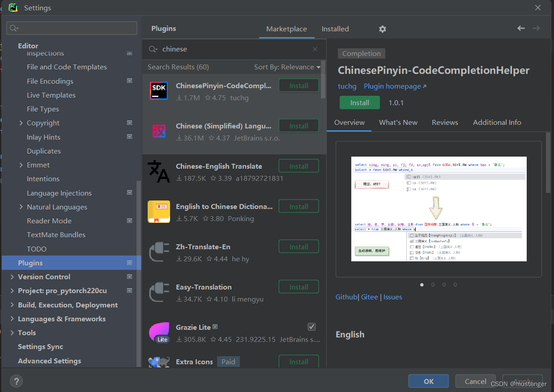Open the plugin screenshot preview image

click(x=439, y=209)
